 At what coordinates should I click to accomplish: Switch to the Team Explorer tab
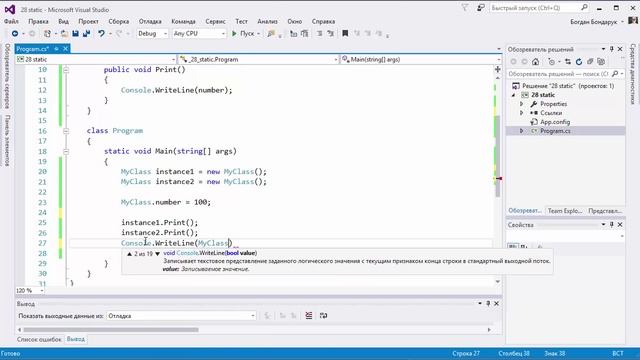(565, 211)
